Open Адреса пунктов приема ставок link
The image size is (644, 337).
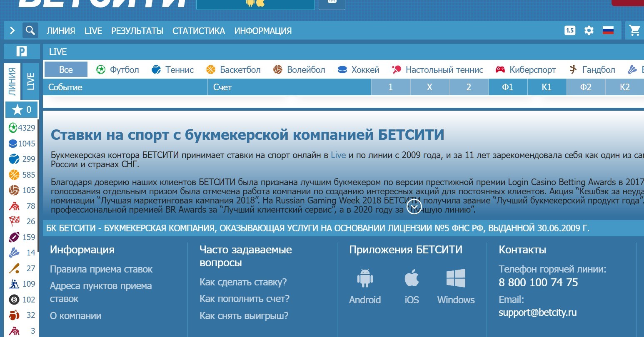coord(101,292)
